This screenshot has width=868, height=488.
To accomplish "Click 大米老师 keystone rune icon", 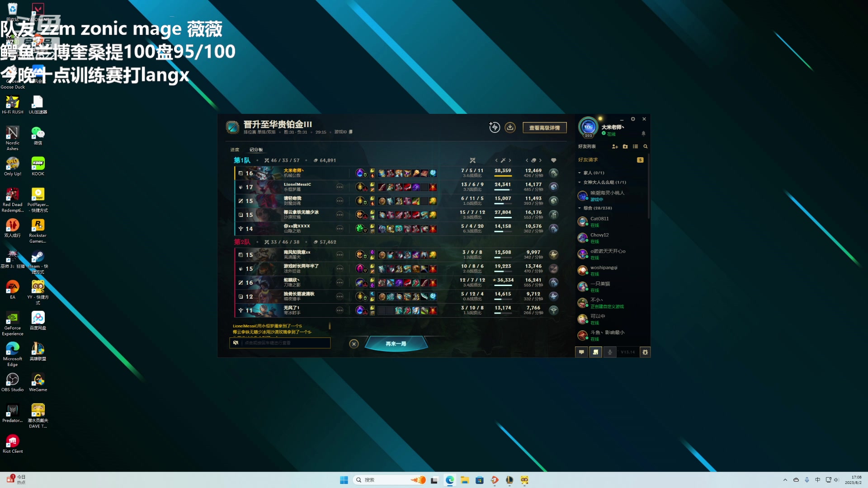I will 360,173.
